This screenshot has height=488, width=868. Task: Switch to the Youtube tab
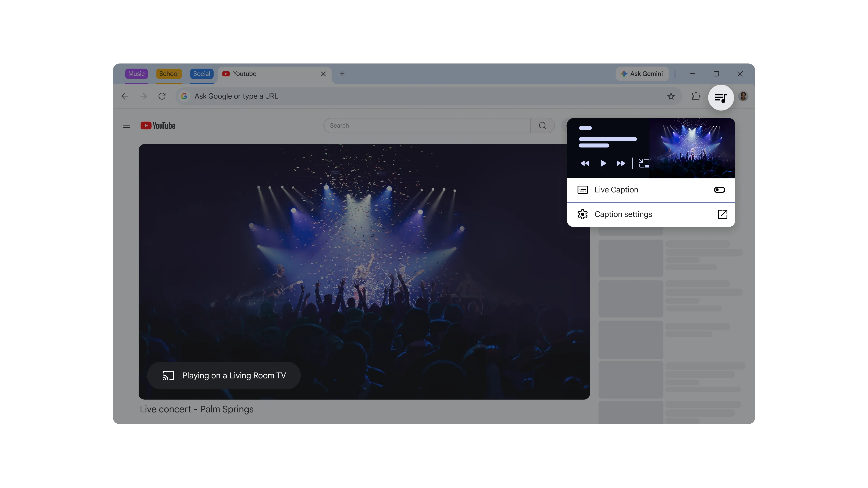coord(275,74)
